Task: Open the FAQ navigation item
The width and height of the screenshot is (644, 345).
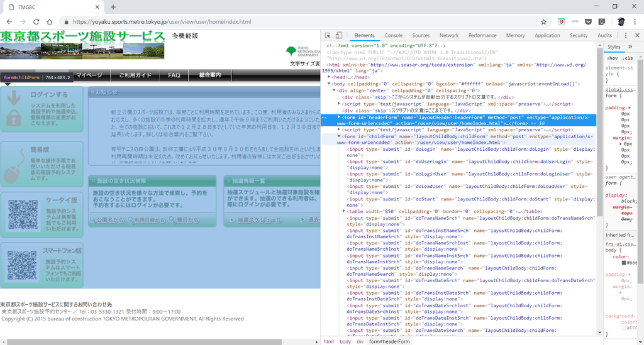Action: click(174, 75)
